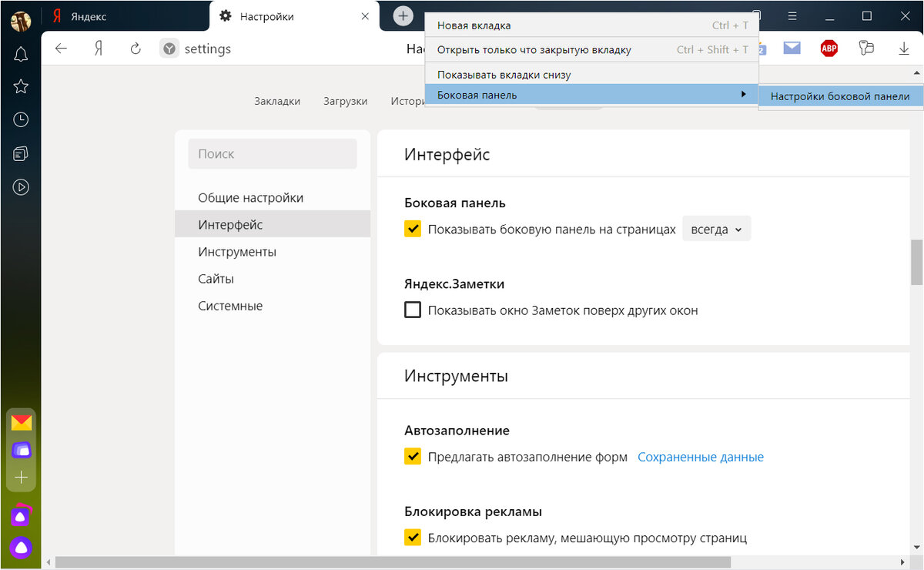The width and height of the screenshot is (924, 570).
Task: Open Инструменты in settings navigation
Action: point(273,252)
